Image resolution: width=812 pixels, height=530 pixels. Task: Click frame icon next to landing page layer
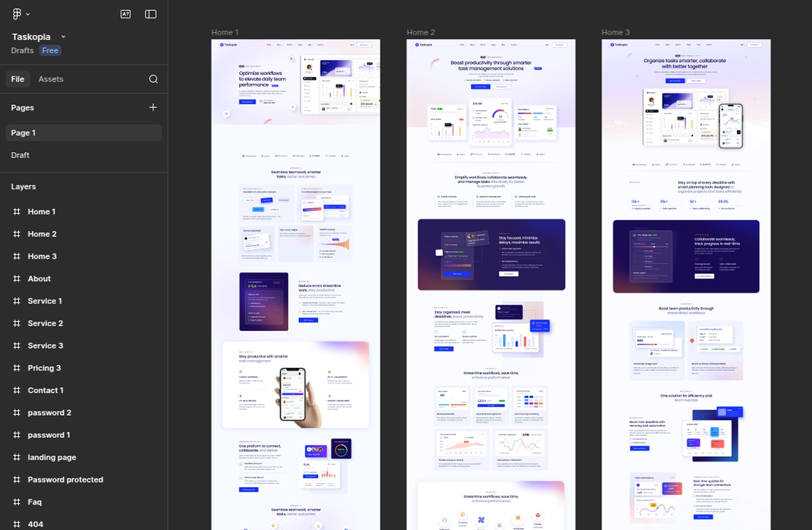[x=17, y=458]
